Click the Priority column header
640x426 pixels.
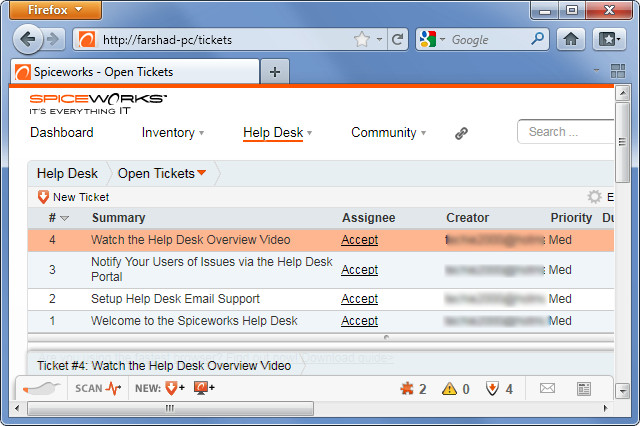pyautogui.click(x=571, y=218)
